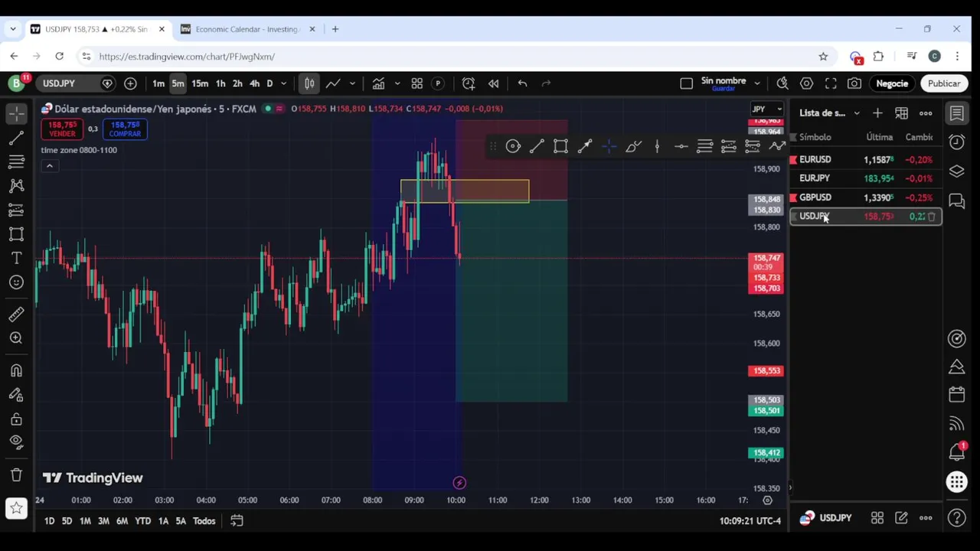The height and width of the screenshot is (551, 980).
Task: Switch to Economic Calendar browser tab
Action: pos(247,29)
